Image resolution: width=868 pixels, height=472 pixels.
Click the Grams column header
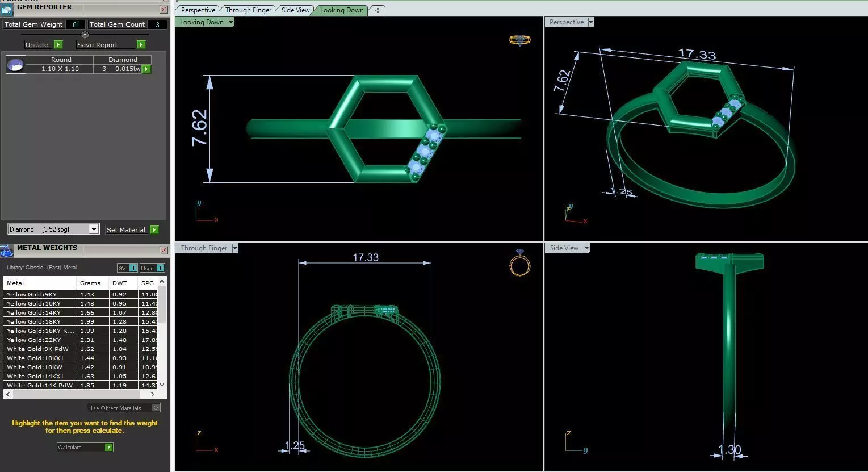pyautogui.click(x=92, y=283)
